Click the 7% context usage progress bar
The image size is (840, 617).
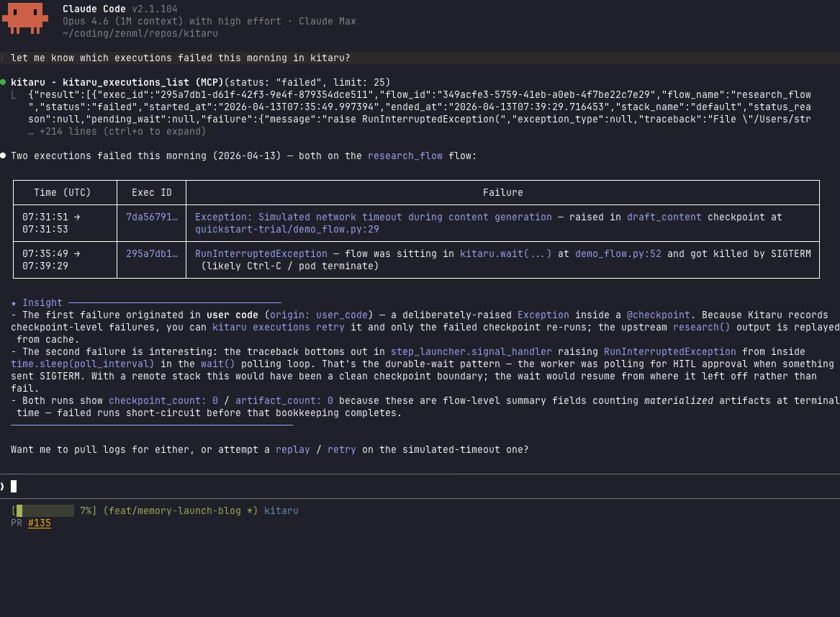pos(45,510)
